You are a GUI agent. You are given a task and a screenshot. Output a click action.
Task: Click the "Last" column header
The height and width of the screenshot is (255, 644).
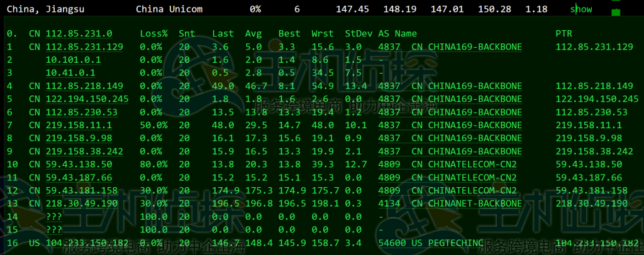[x=223, y=34]
